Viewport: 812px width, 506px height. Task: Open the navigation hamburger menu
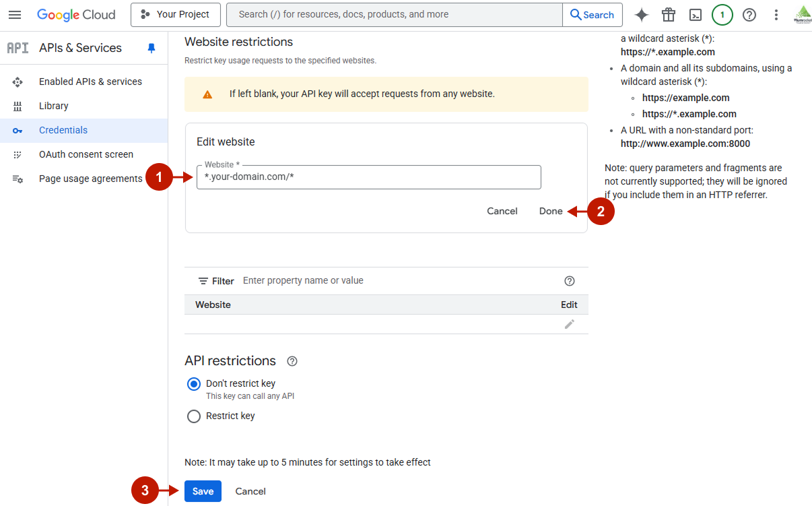click(15, 14)
